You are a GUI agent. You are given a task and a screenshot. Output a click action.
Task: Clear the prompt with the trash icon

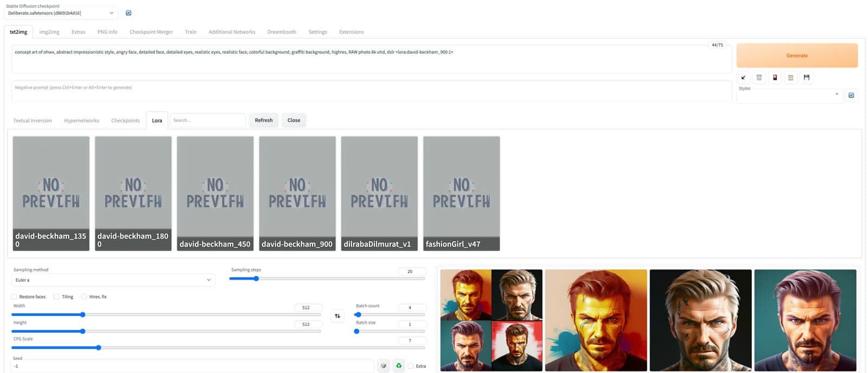click(x=759, y=78)
